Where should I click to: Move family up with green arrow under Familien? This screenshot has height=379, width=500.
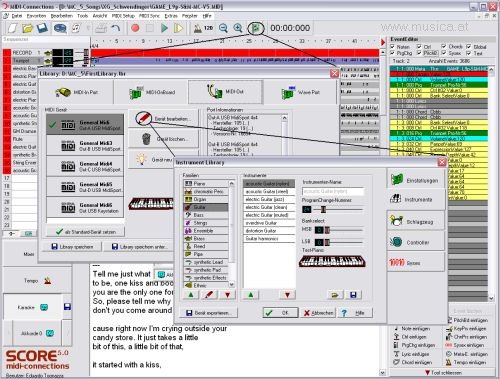191,295
